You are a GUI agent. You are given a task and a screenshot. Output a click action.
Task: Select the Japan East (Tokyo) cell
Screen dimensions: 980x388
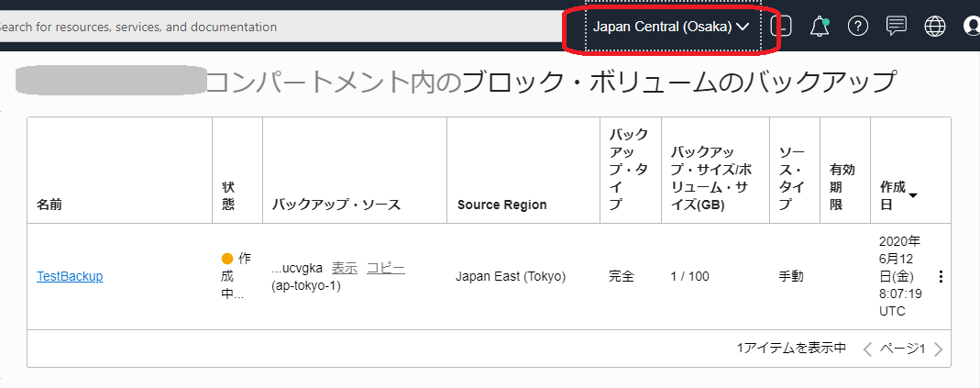point(511,276)
